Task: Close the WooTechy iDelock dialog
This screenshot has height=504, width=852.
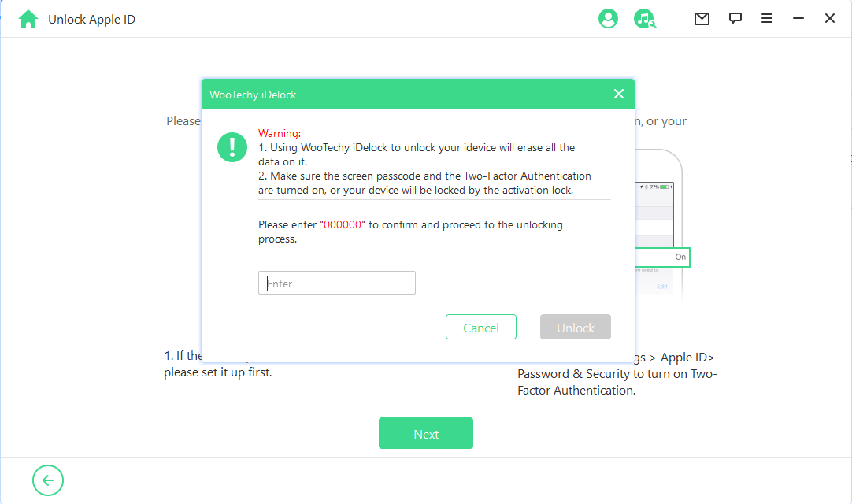Action: [619, 93]
